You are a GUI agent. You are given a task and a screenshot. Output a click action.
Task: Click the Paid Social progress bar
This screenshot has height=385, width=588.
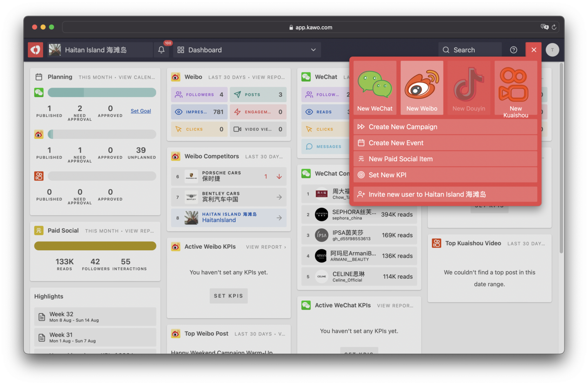95,246
